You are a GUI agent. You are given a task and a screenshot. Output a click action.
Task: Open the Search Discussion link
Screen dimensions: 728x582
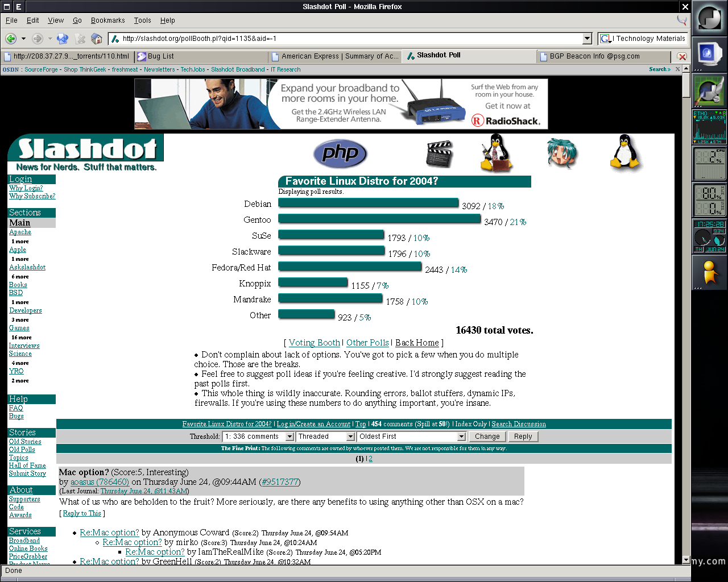click(519, 424)
